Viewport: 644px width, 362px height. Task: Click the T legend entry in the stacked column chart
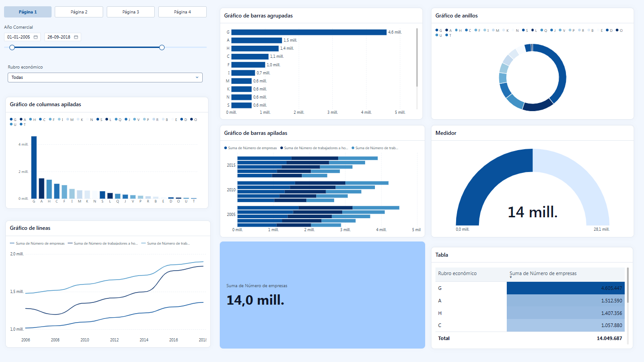pyautogui.click(x=22, y=125)
